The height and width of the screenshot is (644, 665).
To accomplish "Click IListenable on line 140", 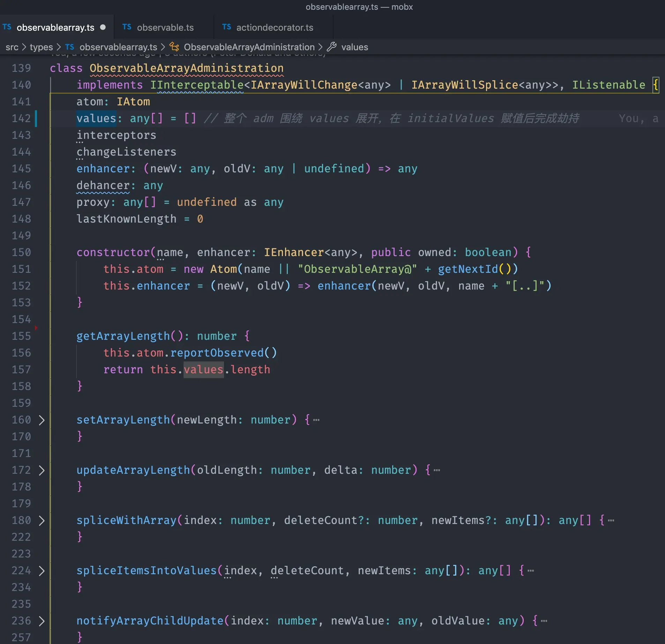I will 608,85.
